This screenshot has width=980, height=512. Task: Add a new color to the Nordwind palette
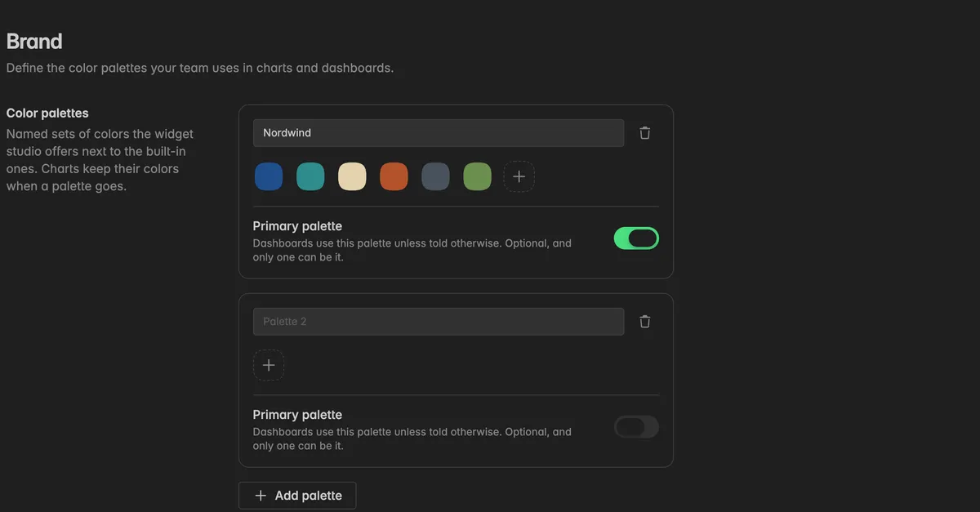[519, 176]
